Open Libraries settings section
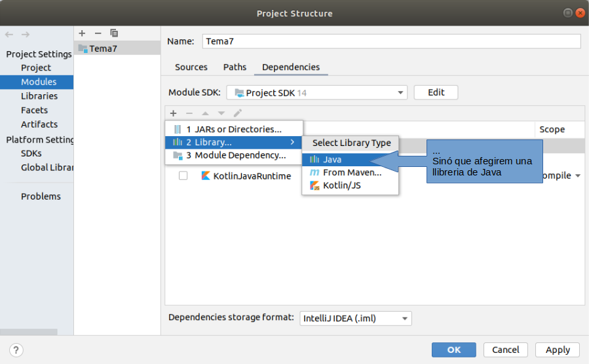Image resolution: width=589 pixels, height=364 pixels. (39, 96)
